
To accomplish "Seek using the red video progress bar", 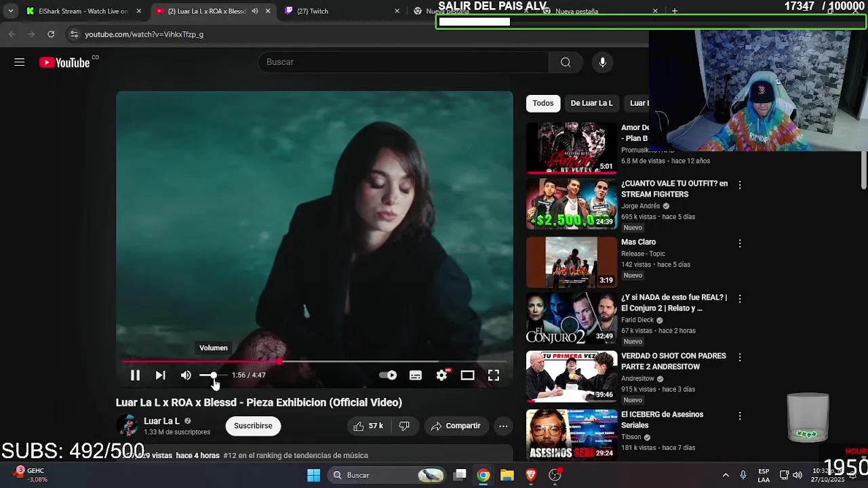I will (314, 362).
